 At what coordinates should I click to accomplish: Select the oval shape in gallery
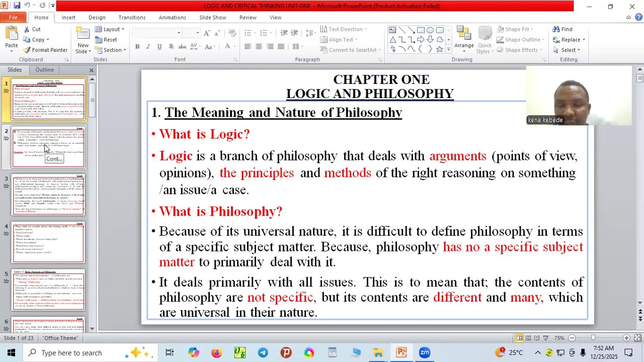point(430,30)
